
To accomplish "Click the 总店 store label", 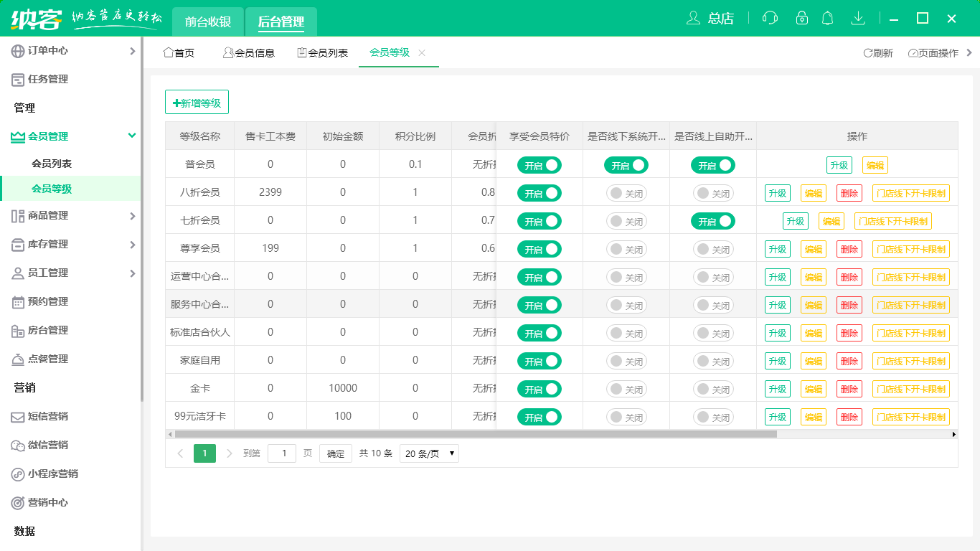I will pos(720,19).
